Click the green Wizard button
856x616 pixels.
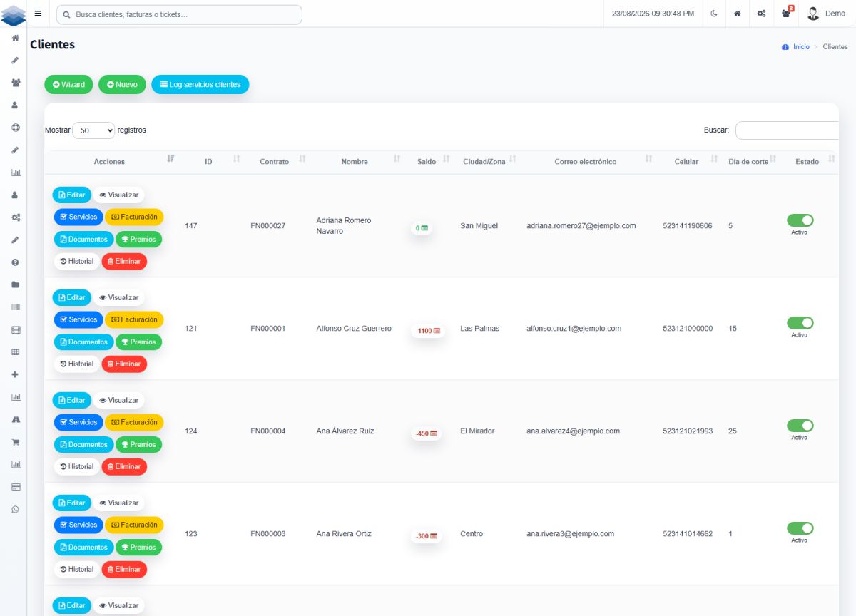point(68,84)
